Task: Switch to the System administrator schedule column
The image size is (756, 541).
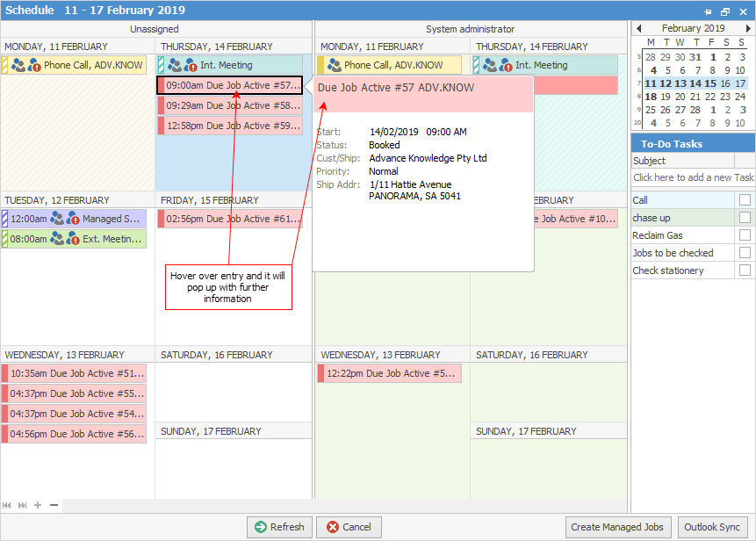Action: point(471,29)
